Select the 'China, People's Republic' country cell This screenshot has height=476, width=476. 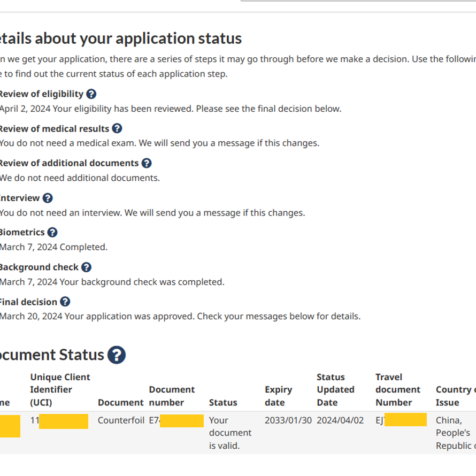click(456, 433)
